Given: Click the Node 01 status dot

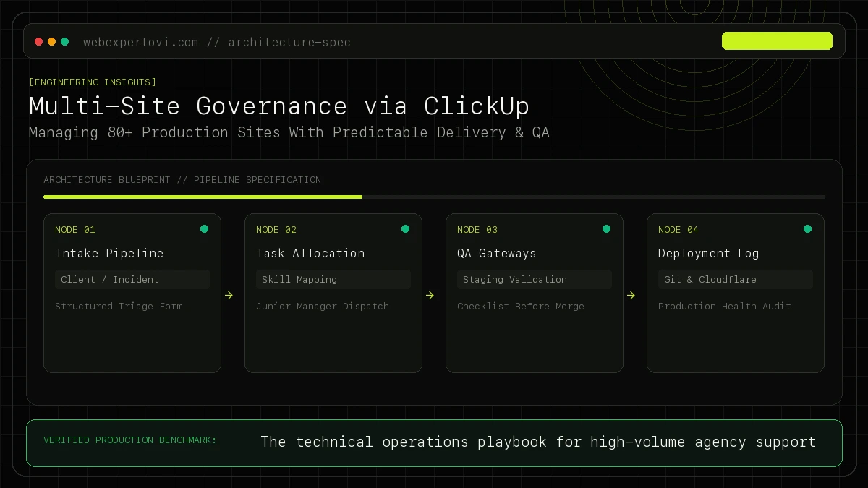Looking at the screenshot, I should point(204,229).
